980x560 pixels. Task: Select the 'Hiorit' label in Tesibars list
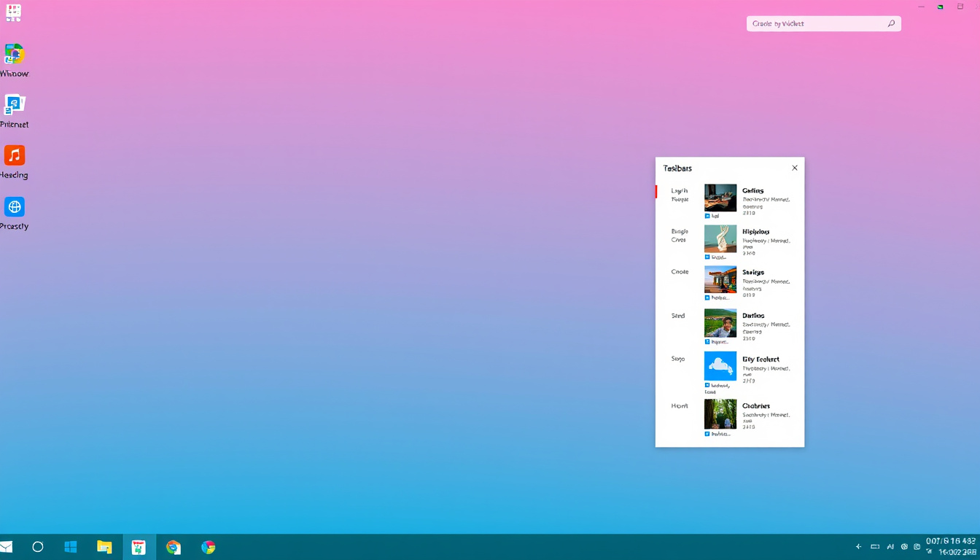(x=679, y=405)
